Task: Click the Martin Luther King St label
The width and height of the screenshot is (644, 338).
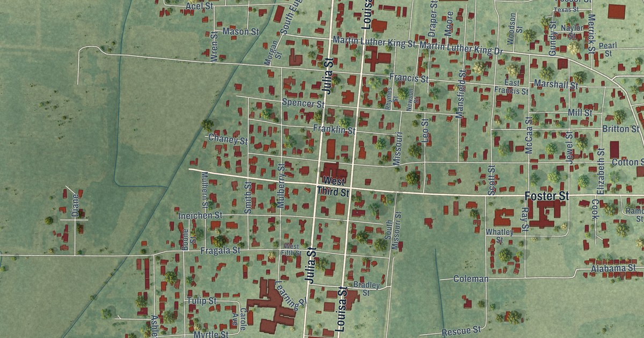Action: tap(375, 41)
